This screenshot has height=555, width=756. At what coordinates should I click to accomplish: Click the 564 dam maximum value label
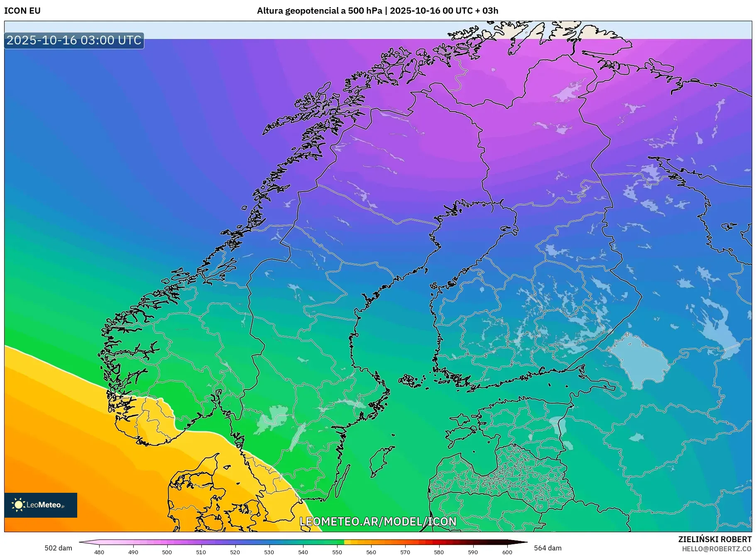pos(548,548)
